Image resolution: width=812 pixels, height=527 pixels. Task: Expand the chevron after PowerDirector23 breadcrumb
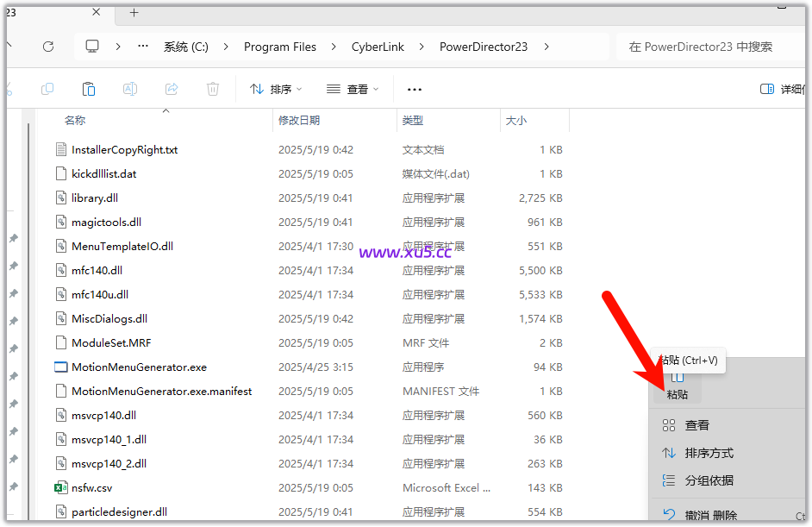point(547,47)
